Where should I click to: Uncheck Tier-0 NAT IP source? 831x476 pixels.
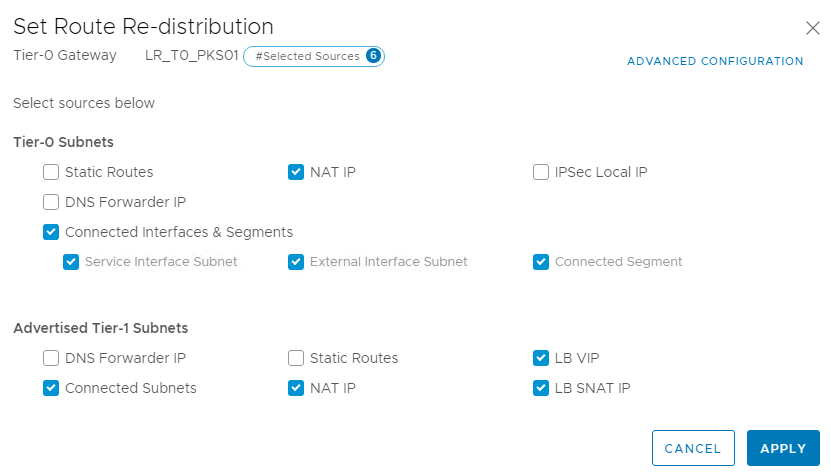pos(296,172)
